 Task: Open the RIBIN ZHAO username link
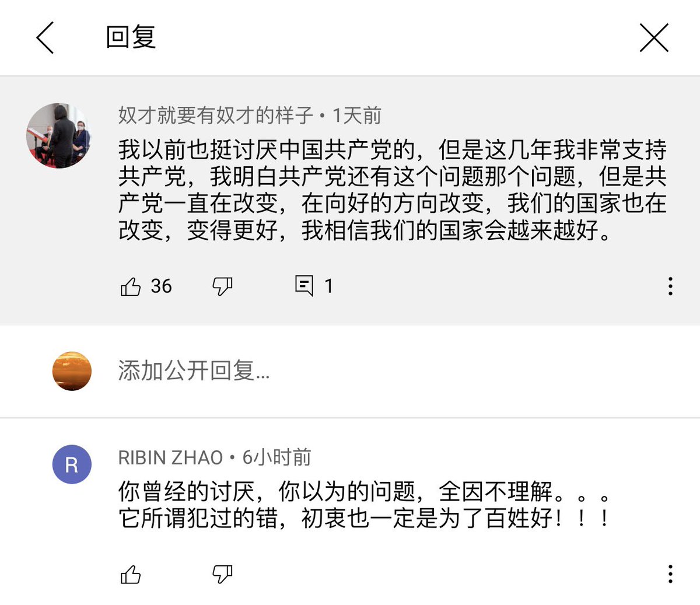click(x=170, y=457)
